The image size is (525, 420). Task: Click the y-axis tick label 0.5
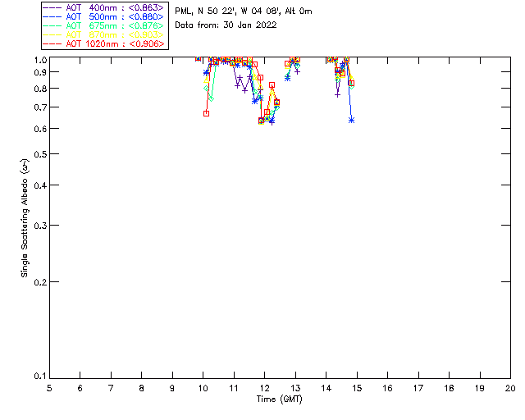[x=39, y=154]
